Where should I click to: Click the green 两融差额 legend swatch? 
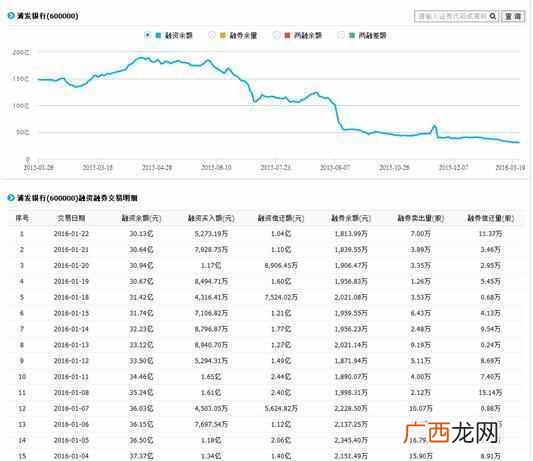pyautogui.click(x=352, y=35)
